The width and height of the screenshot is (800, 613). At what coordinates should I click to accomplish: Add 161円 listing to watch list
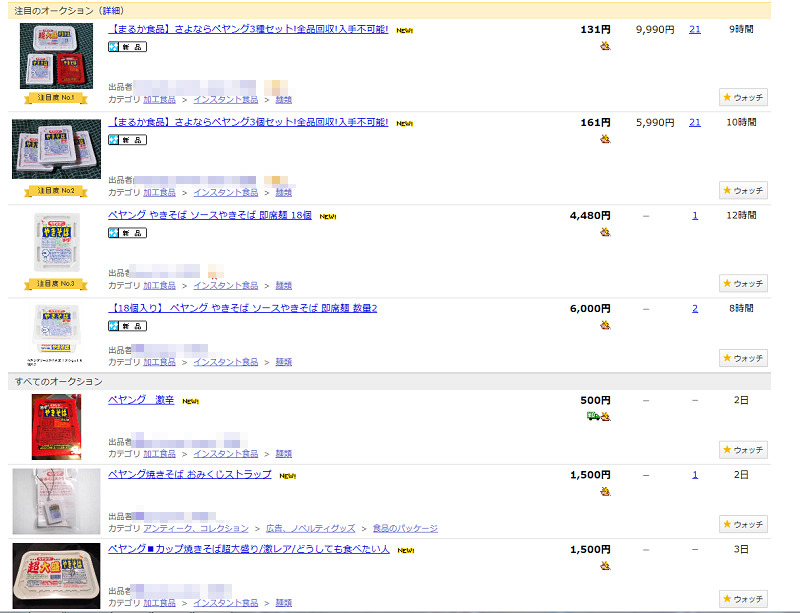(743, 190)
